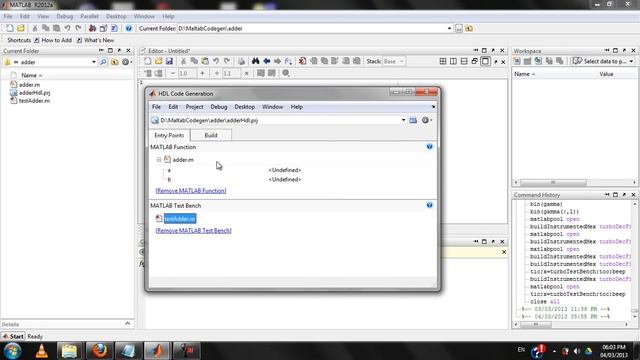Set type for input b Undefined
Viewport: 640px width, 360px height.
[285, 180]
